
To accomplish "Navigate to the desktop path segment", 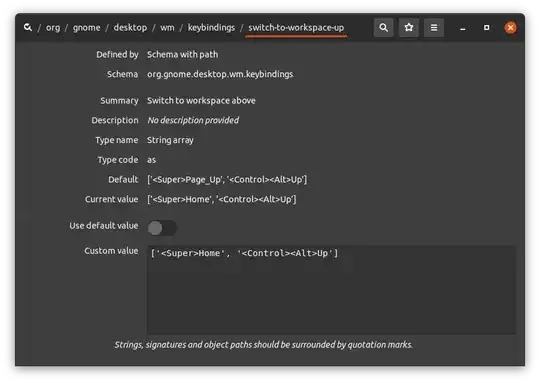I will click(x=130, y=28).
